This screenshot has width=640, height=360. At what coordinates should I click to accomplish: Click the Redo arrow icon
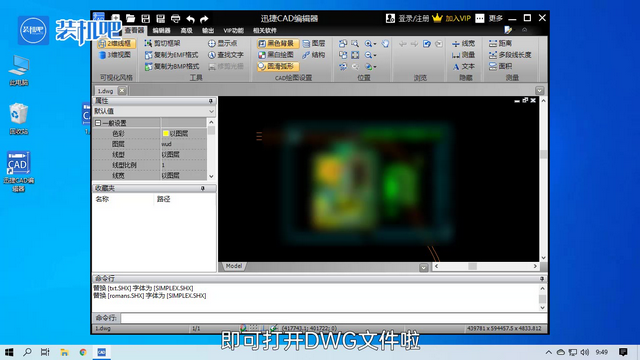point(204,19)
